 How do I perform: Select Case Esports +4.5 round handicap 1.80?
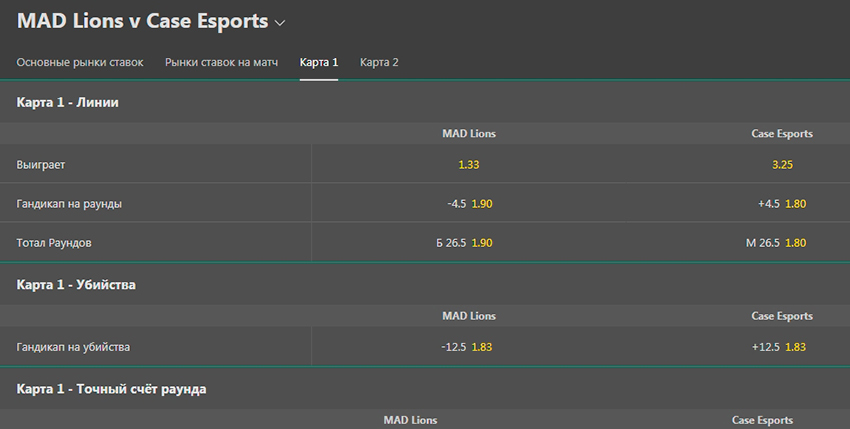[782, 203]
